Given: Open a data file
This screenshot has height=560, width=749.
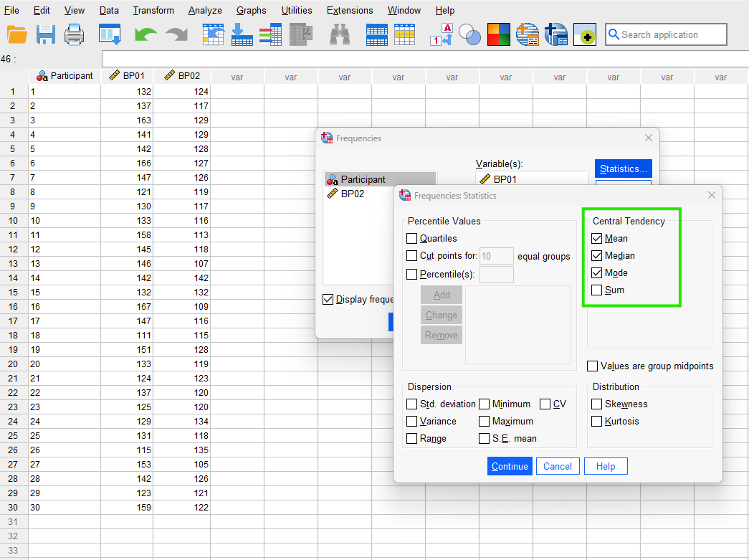Looking at the screenshot, I should click(x=17, y=34).
